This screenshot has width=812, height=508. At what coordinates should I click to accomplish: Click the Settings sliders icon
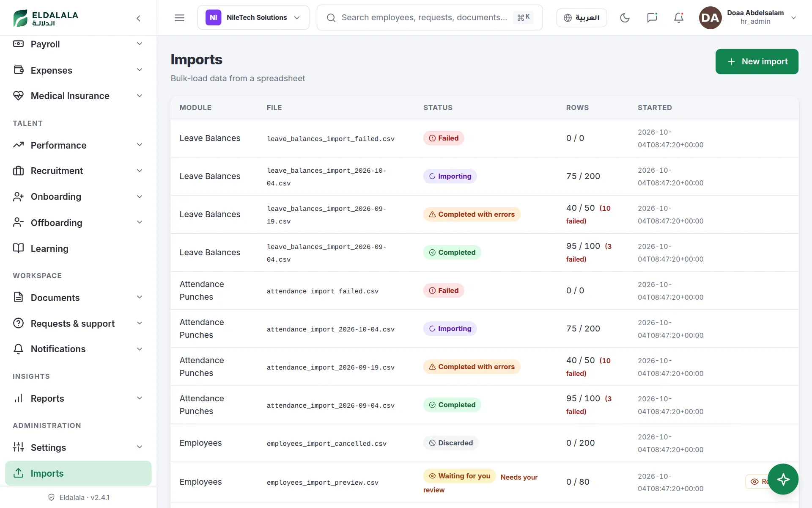click(x=18, y=447)
